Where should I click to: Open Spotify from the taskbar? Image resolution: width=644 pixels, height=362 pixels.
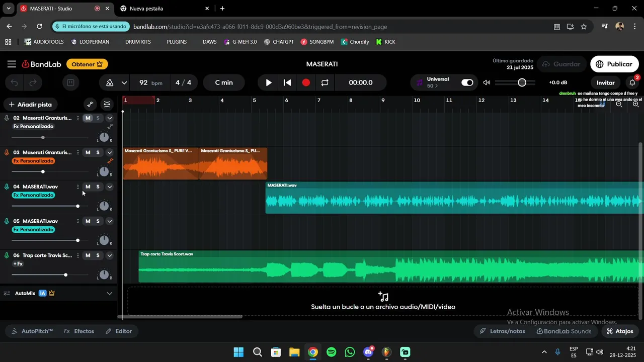point(331,352)
